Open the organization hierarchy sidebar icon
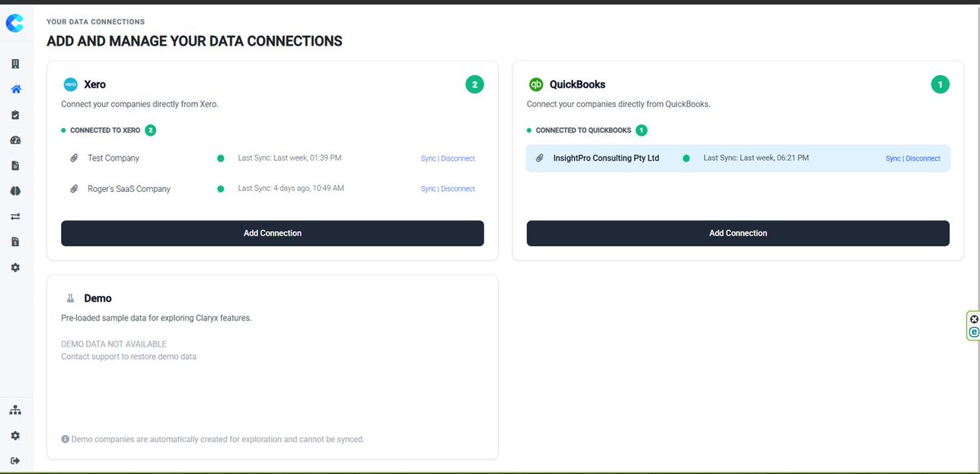This screenshot has width=980, height=474. pos(15,410)
